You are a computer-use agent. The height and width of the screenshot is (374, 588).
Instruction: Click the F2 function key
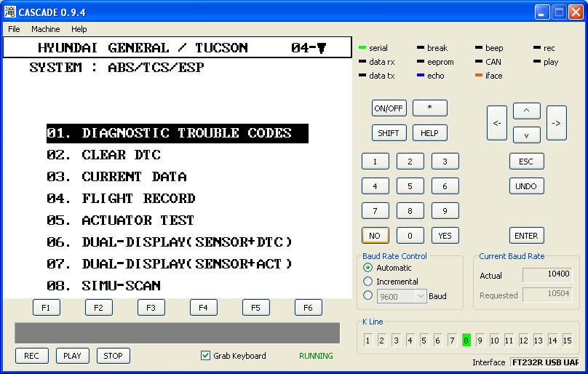[x=99, y=308]
